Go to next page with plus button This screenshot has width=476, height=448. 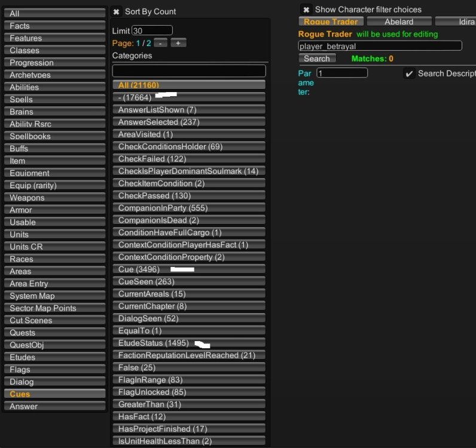[x=178, y=43]
